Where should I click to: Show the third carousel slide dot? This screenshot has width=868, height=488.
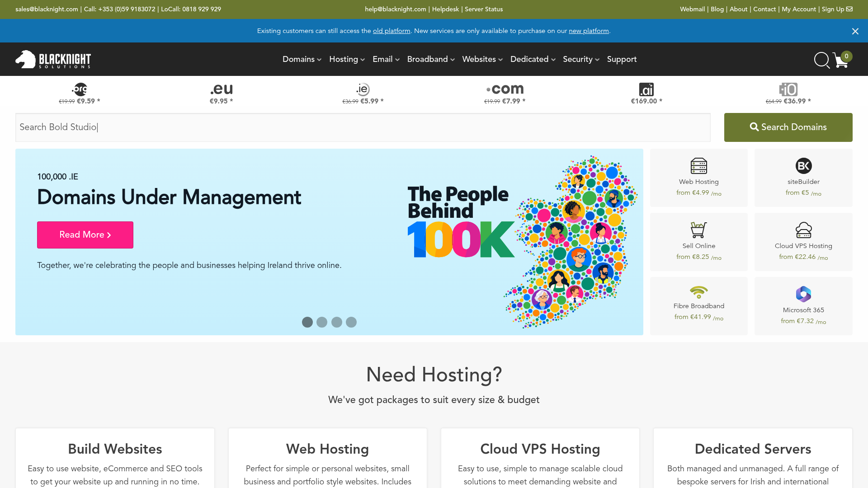pyautogui.click(x=337, y=322)
